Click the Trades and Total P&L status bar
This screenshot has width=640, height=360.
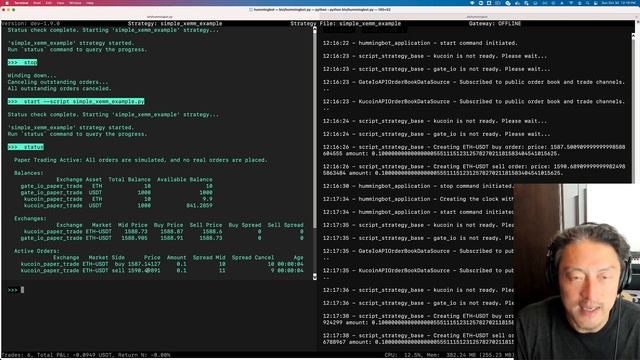(86, 355)
